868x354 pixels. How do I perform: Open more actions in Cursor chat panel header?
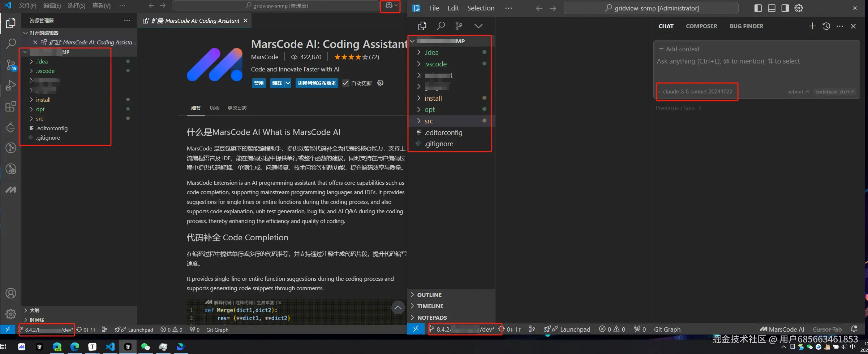pyautogui.click(x=840, y=26)
